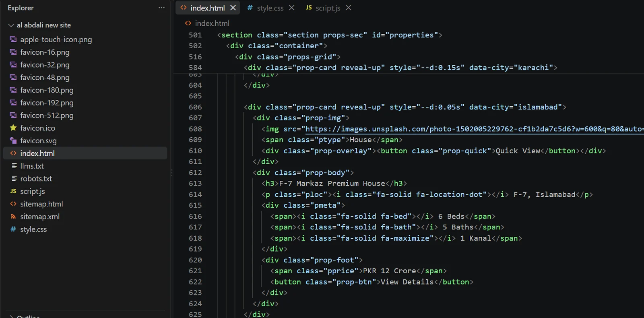Close the index.html editor tab
This screenshot has width=644, height=318.
pos(233,8)
